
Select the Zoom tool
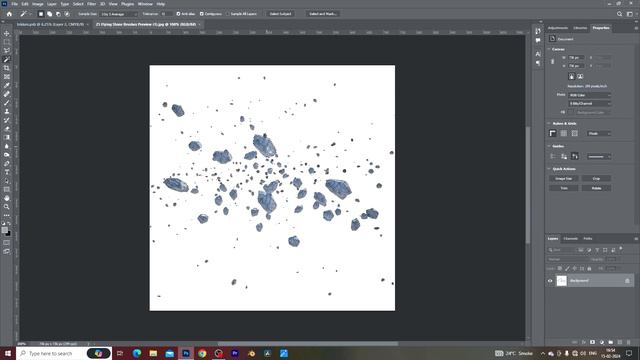[x=7, y=207]
